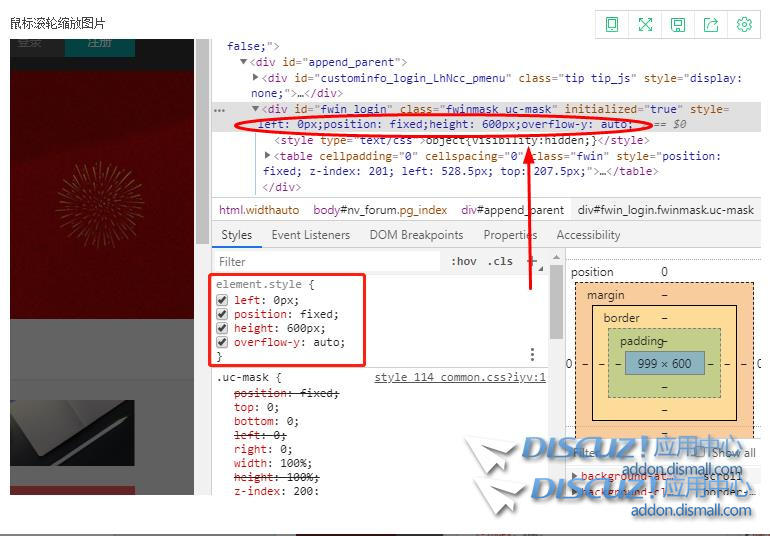The image size is (770, 536).
Task: Toggle the :hov element state button
Action: [x=464, y=261]
